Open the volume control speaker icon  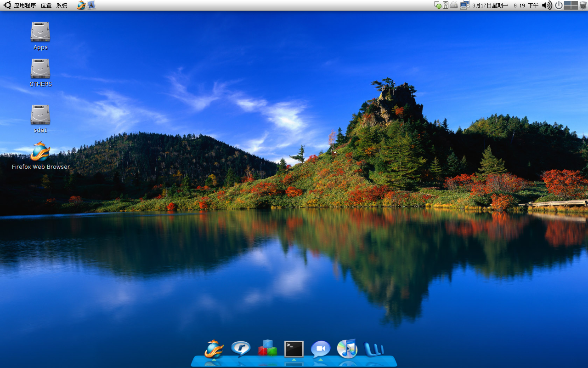[547, 5]
